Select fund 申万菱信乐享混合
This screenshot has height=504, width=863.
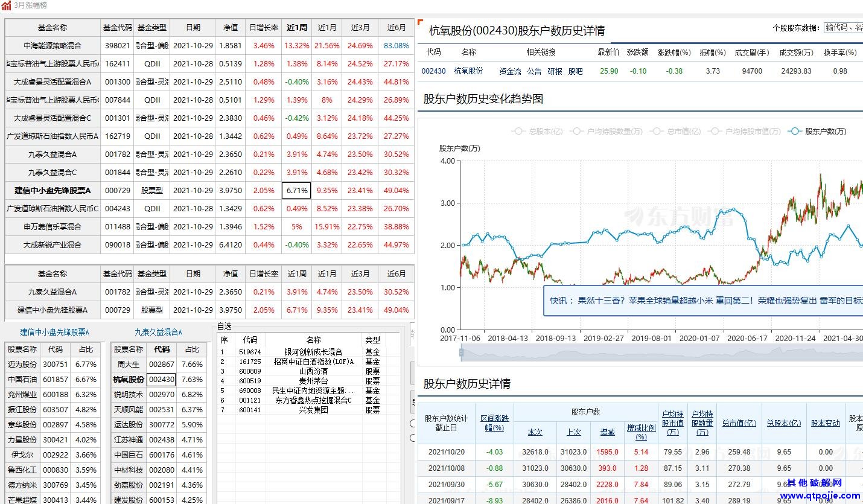[x=53, y=227]
